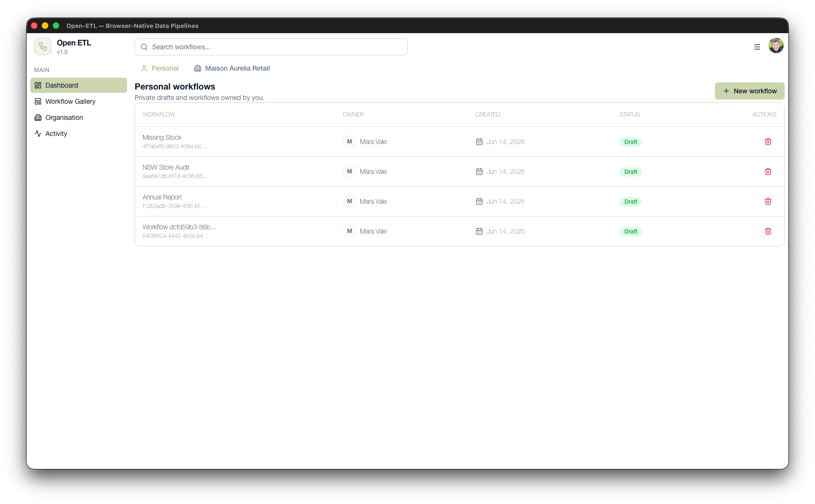This screenshot has width=815, height=504.
Task: Click the Personal workflows heading
Action: click(175, 87)
